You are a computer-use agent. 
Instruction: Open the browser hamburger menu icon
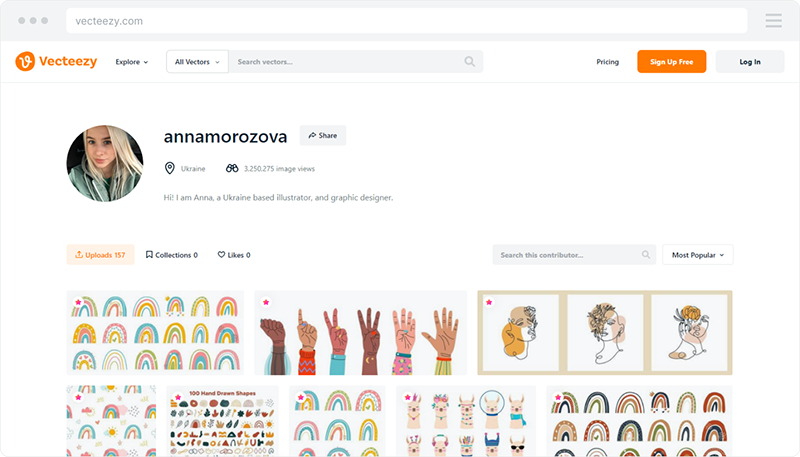773,21
